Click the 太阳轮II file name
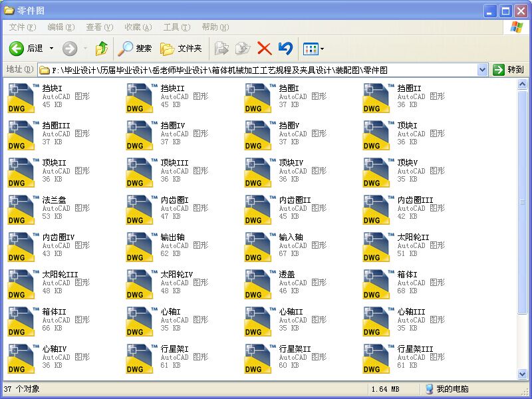Image resolution: width=532 pixels, height=399 pixels. tap(413, 237)
